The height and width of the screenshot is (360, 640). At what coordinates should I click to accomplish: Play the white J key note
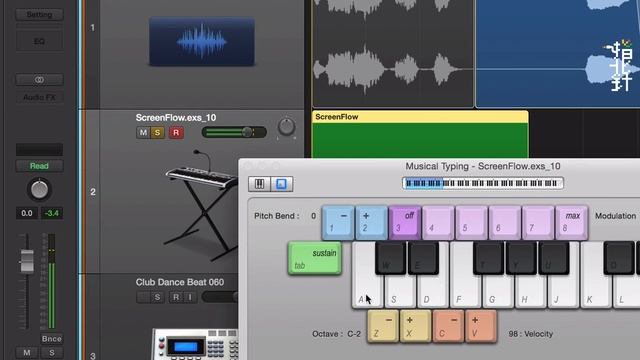[x=563, y=292]
